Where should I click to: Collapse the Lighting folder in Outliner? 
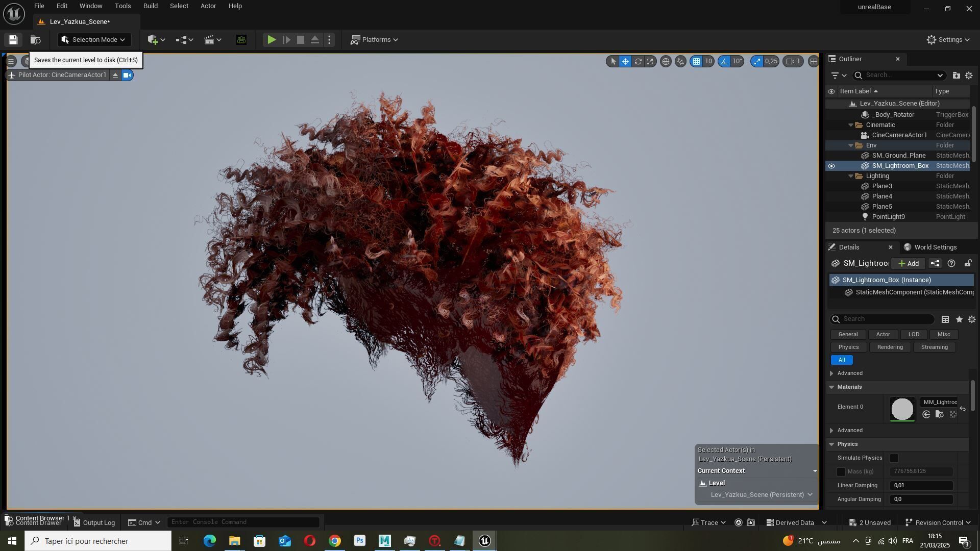851,176
